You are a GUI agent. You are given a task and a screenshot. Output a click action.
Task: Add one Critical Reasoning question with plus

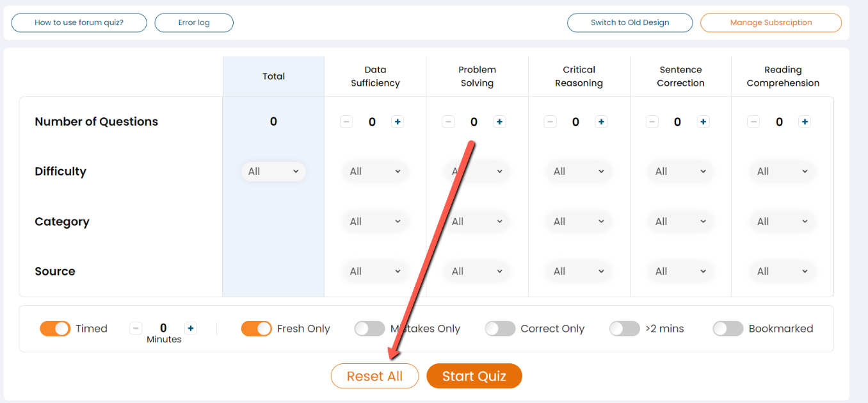pos(601,122)
